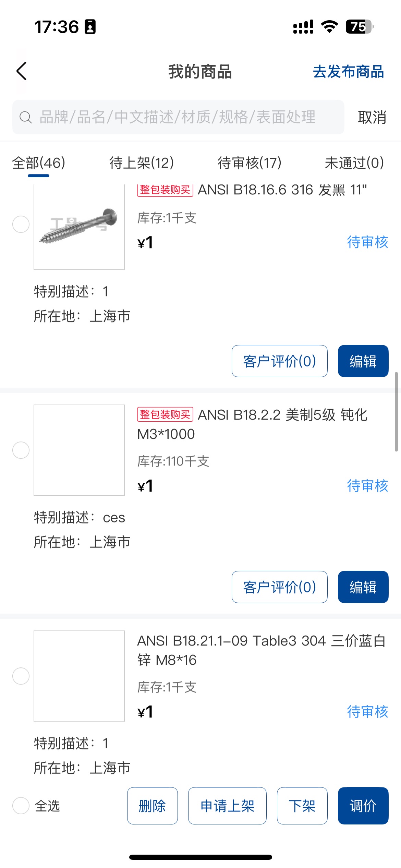Image resolution: width=401 pixels, height=868 pixels.
Task: Toggle the 全选 select-all checkbox
Action: 21,806
